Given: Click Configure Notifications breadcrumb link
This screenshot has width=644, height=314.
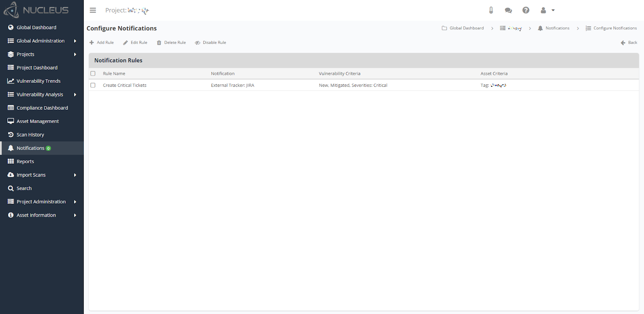Looking at the screenshot, I should pos(615,28).
